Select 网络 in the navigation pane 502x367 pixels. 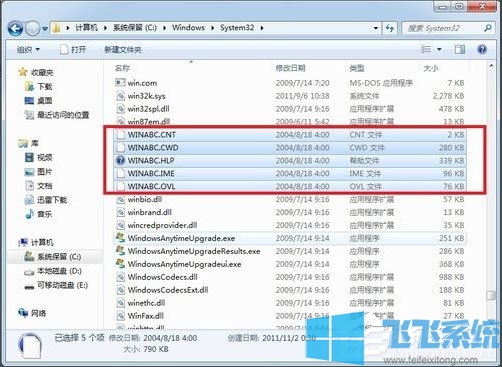(x=38, y=313)
